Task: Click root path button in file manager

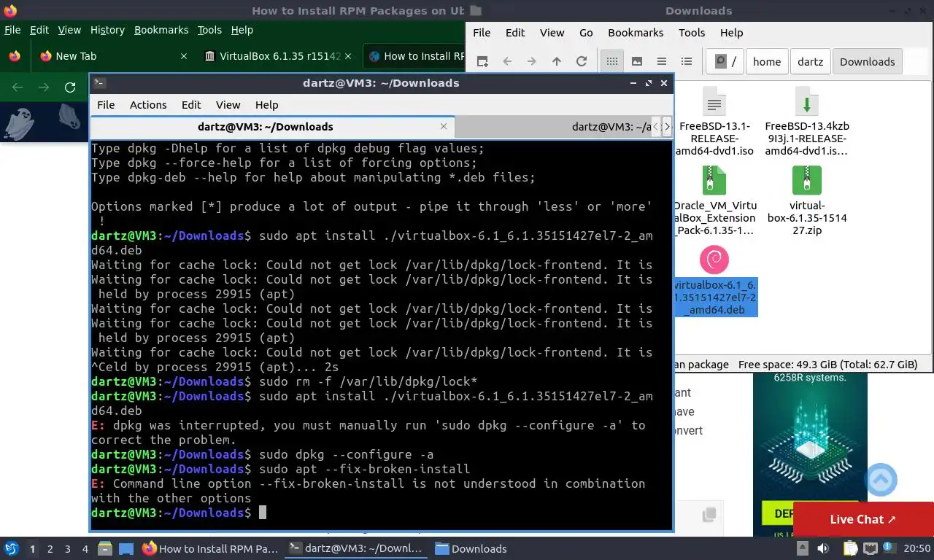Action: tap(725, 62)
